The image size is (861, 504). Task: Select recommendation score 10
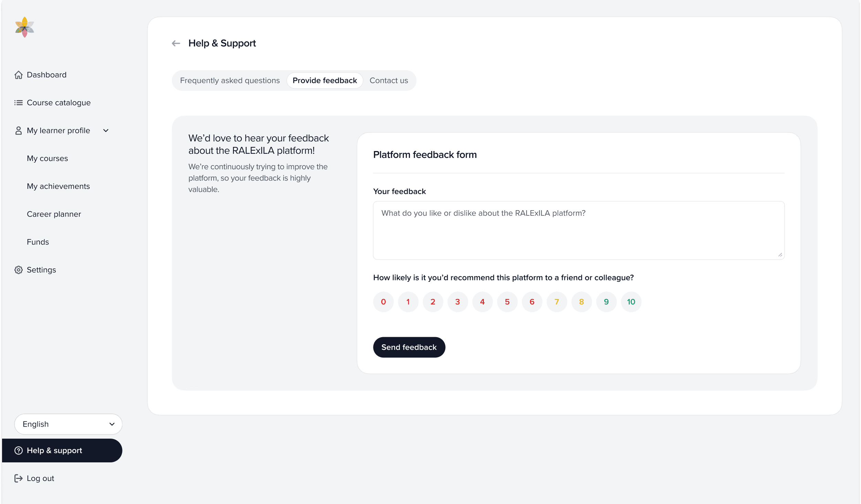[x=631, y=302]
